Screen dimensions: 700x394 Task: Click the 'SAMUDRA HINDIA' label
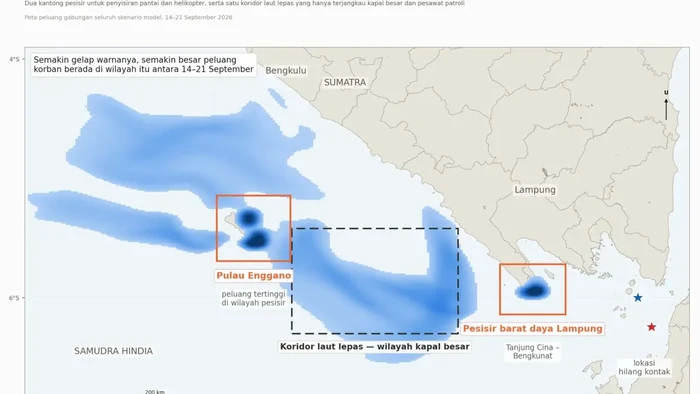(x=113, y=351)
